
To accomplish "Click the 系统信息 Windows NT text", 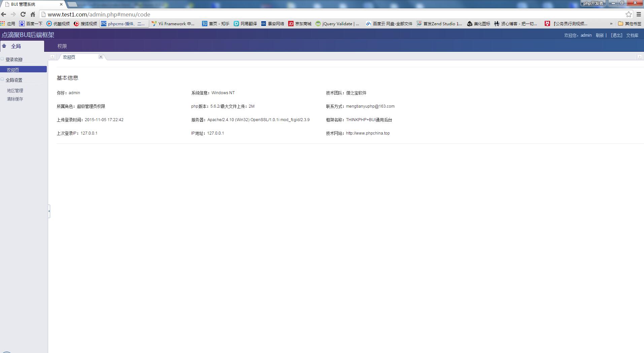I will click(213, 93).
